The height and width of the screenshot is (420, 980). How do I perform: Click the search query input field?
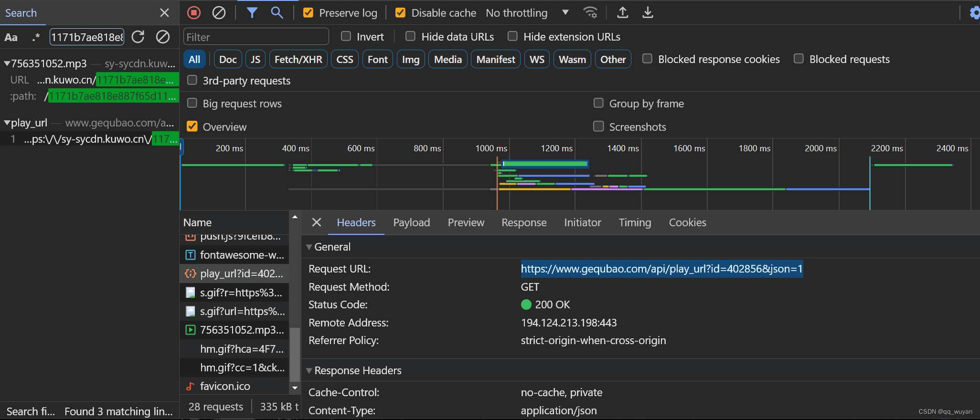(x=87, y=37)
